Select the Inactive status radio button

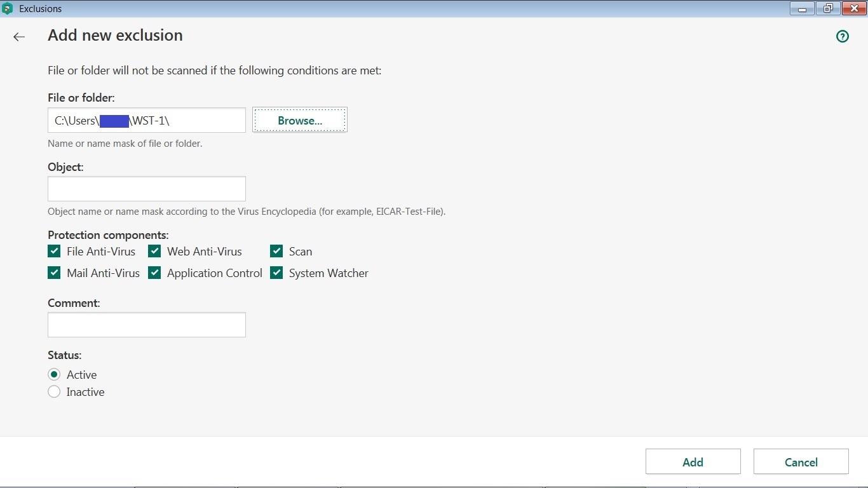tap(54, 392)
